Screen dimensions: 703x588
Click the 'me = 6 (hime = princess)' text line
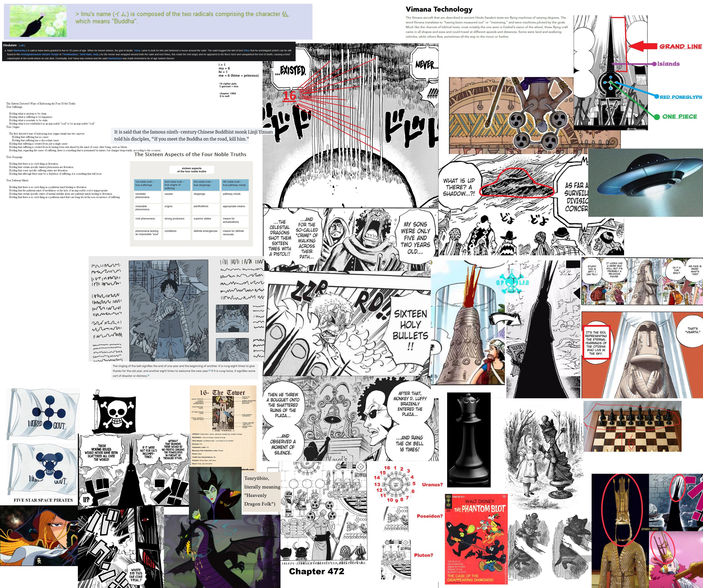pos(239,75)
